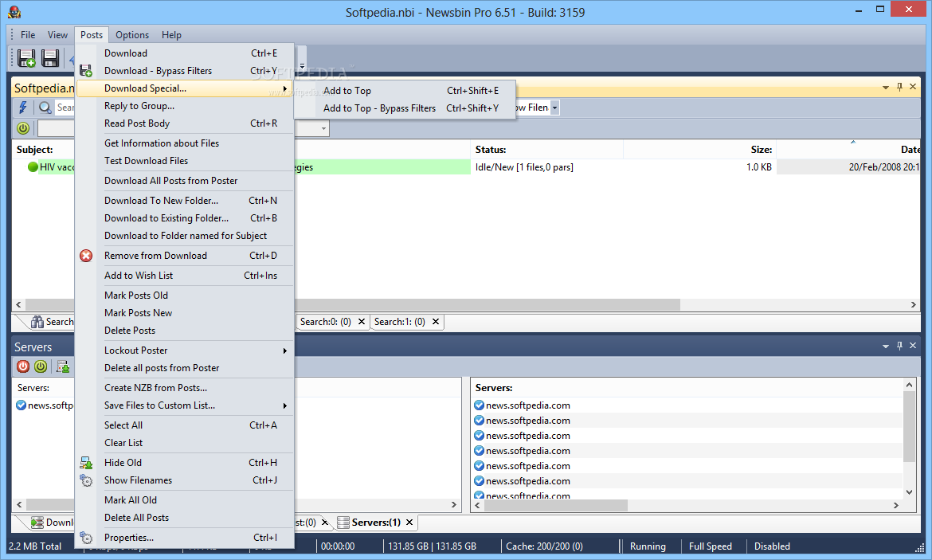Click the Hide Old menu icon
The height and width of the screenshot is (560, 932).
86,463
